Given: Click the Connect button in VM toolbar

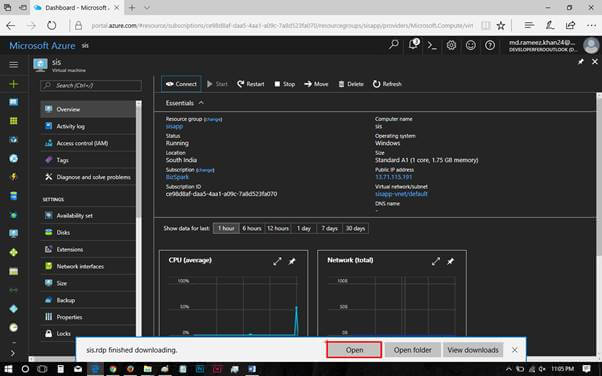Looking at the screenshot, I should click(x=181, y=84).
